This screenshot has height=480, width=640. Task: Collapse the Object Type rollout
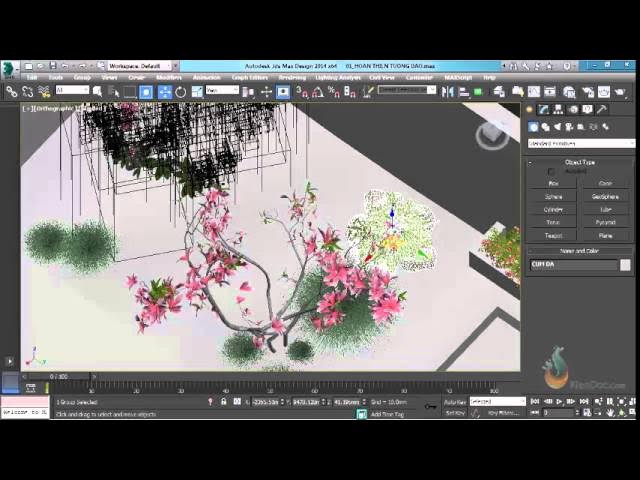(580, 161)
